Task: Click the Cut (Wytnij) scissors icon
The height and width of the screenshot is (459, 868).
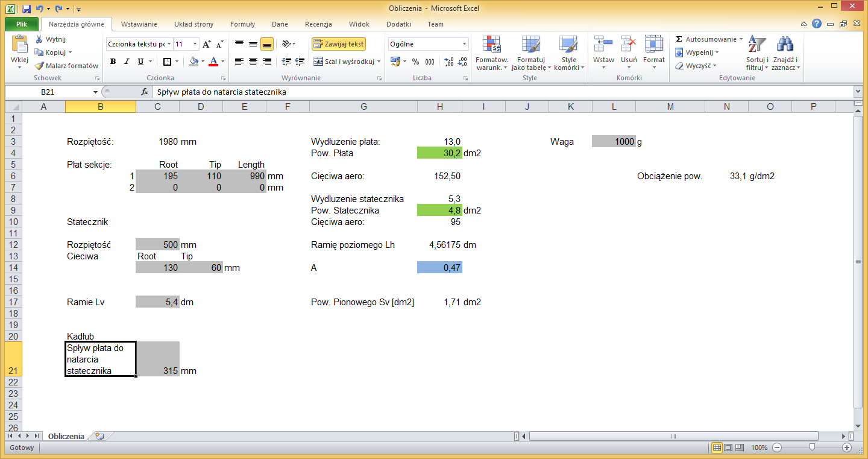Action: 40,39
